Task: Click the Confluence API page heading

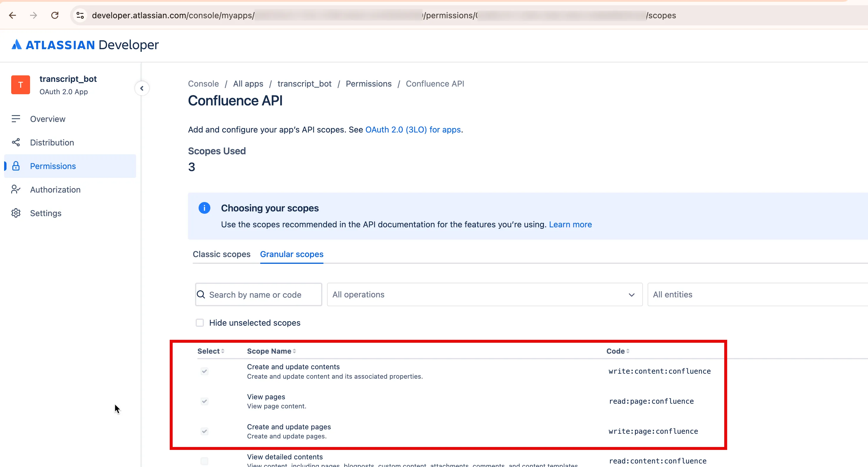Action: (235, 101)
